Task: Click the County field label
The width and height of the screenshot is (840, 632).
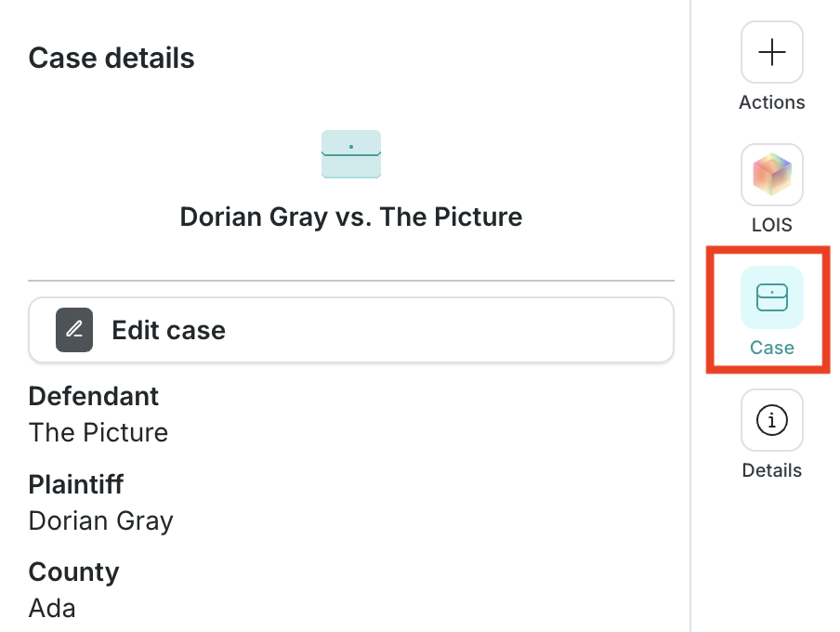Action: click(x=73, y=573)
